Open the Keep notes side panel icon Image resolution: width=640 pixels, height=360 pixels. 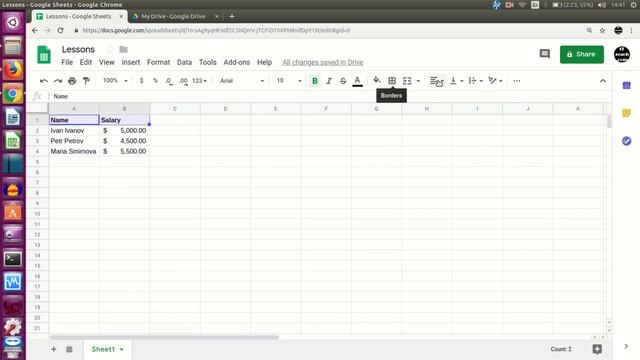tap(627, 113)
